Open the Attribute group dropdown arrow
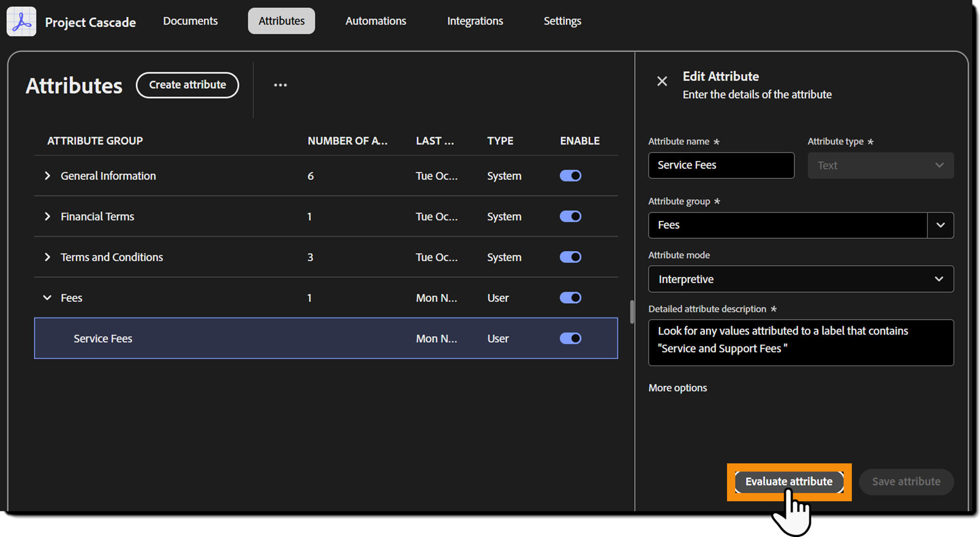Screen dimensions: 980x537 (940, 225)
